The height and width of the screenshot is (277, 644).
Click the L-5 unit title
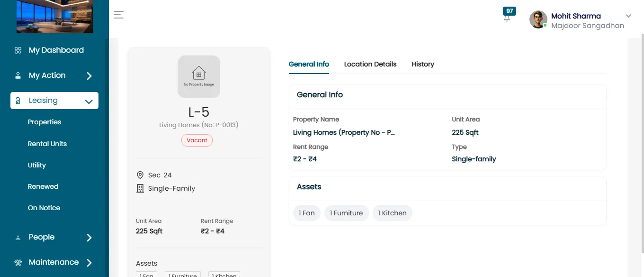(x=199, y=112)
